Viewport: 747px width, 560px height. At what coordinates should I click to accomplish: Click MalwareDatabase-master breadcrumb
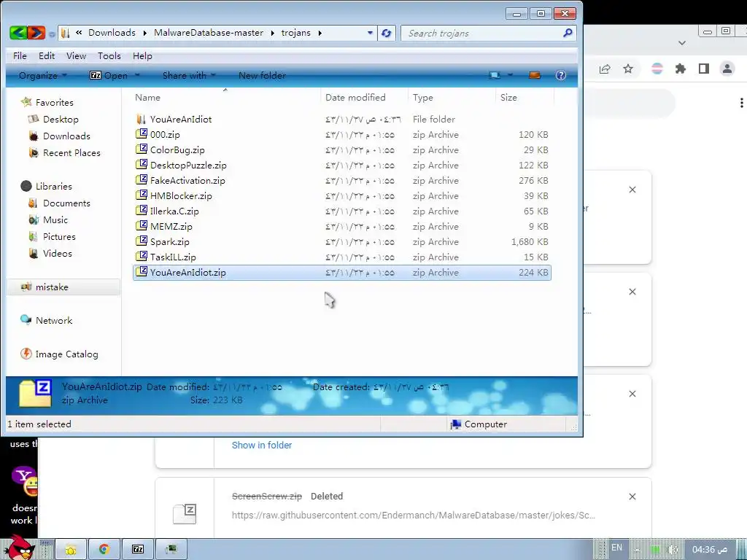coord(209,32)
